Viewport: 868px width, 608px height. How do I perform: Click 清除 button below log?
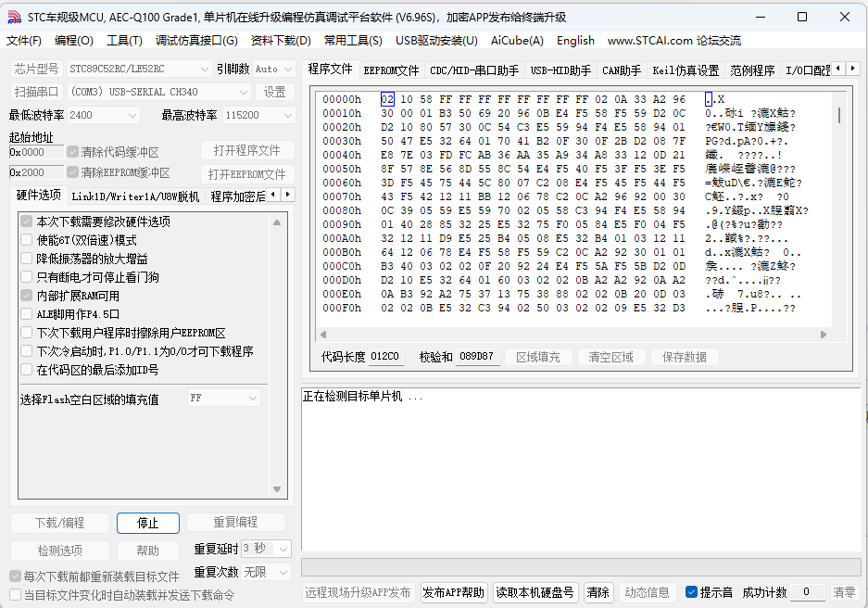598,592
